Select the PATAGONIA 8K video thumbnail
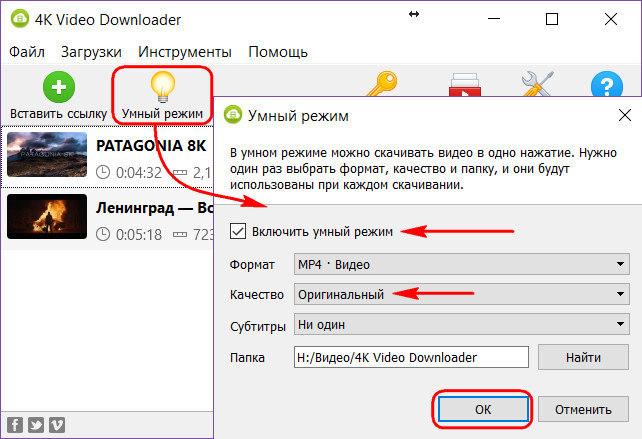This screenshot has width=642, height=439. click(x=47, y=154)
